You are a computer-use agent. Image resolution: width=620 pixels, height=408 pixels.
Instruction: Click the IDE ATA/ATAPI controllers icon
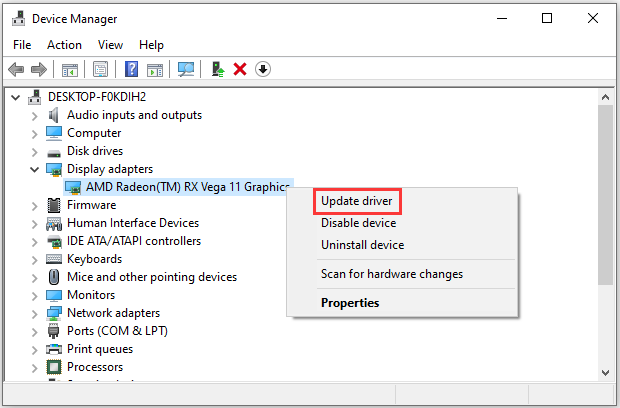click(54, 241)
